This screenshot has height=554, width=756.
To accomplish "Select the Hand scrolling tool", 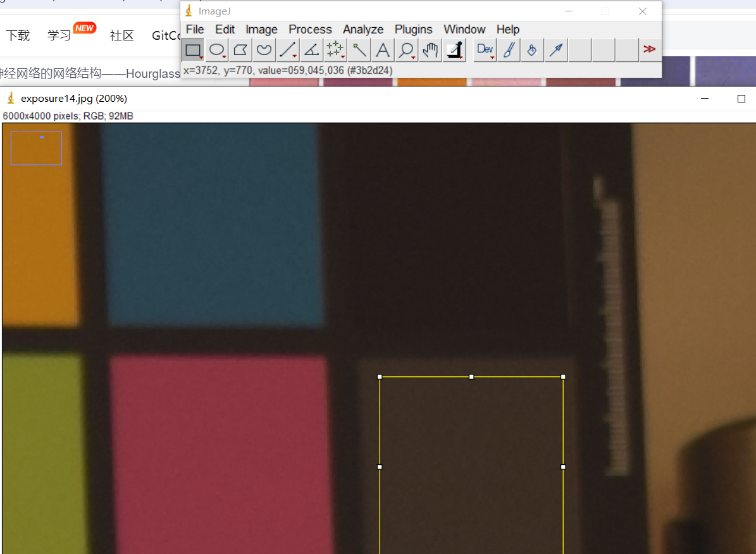I will 430,50.
